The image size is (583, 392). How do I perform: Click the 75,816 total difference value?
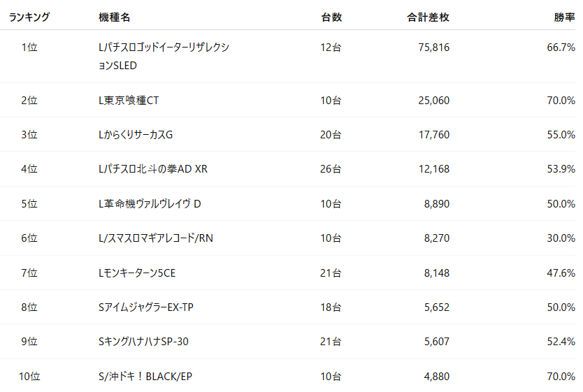click(434, 48)
